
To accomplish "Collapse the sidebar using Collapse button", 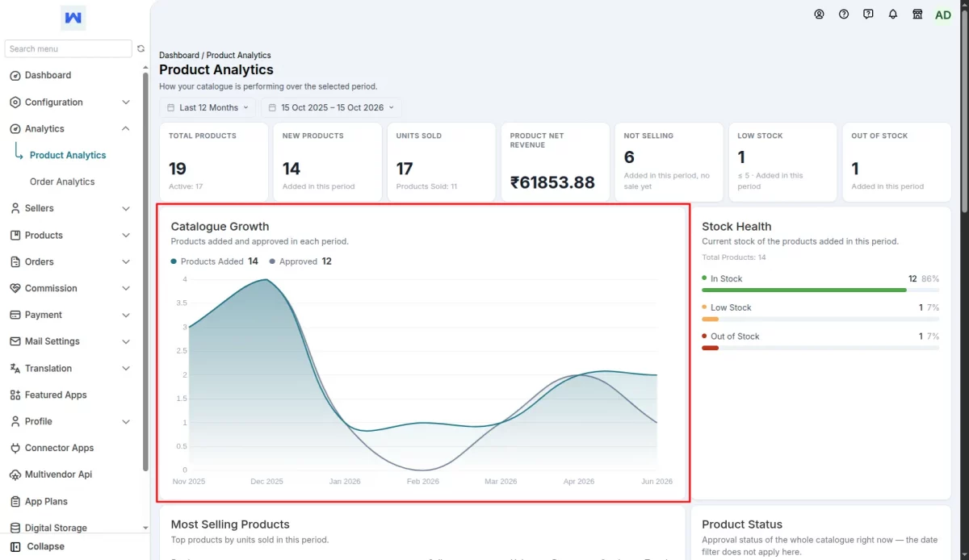I will (37, 546).
